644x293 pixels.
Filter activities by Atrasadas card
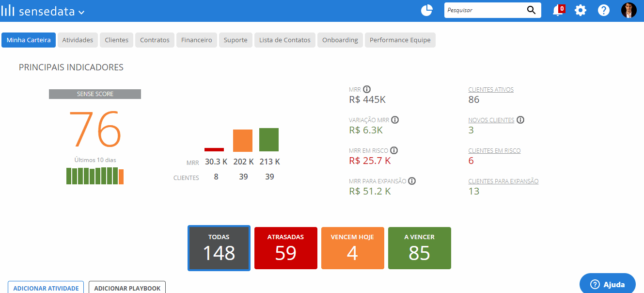tap(286, 248)
